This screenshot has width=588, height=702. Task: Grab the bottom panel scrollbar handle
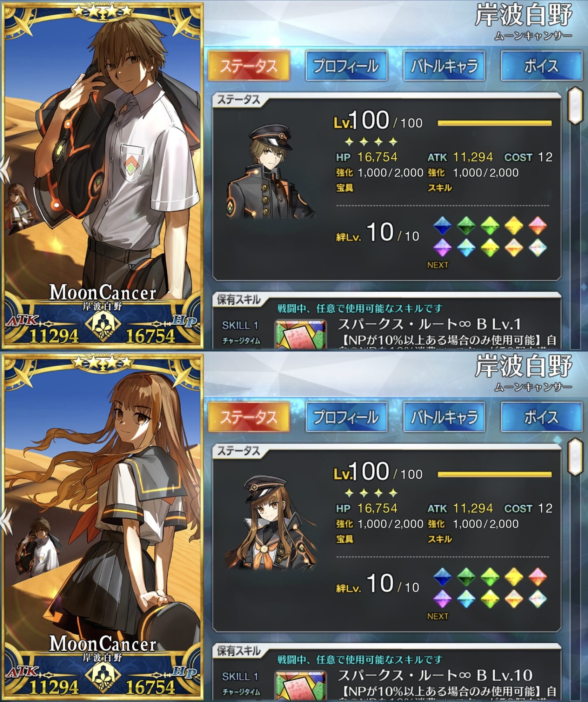(575, 457)
